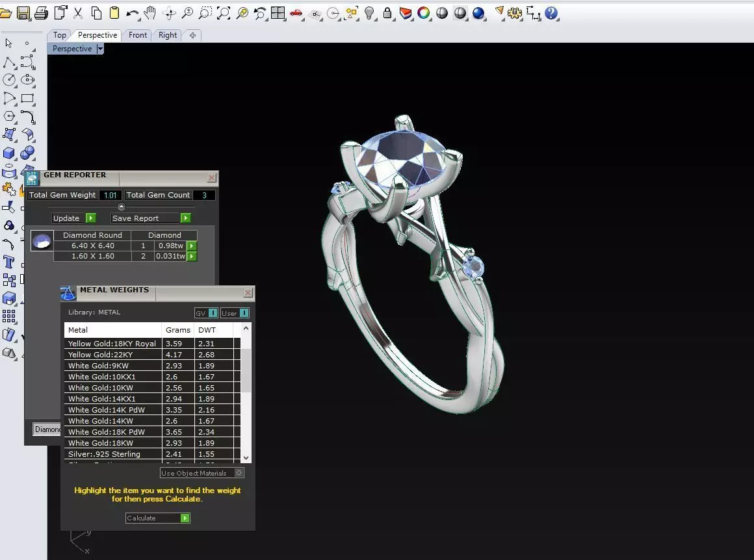Viewport: 754px width, 560px height.
Task: Select the Zoom Window tool
Action: point(205,13)
